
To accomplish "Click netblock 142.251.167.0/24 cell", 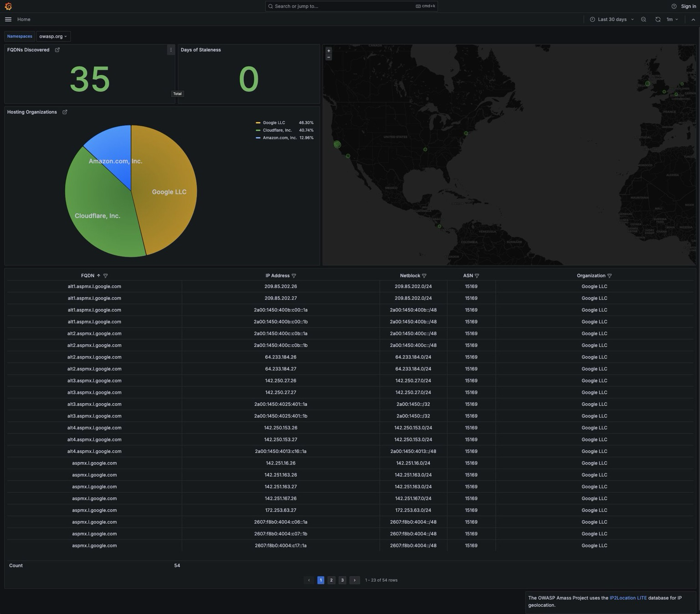I will (x=413, y=498).
